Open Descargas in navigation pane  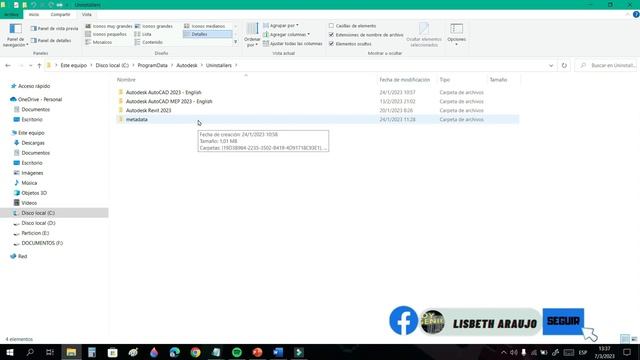click(33, 143)
